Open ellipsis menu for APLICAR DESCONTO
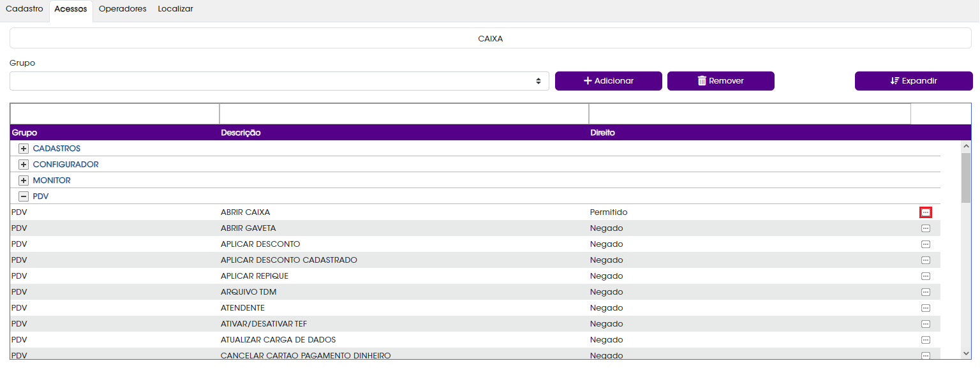This screenshot has width=980, height=368. click(925, 244)
